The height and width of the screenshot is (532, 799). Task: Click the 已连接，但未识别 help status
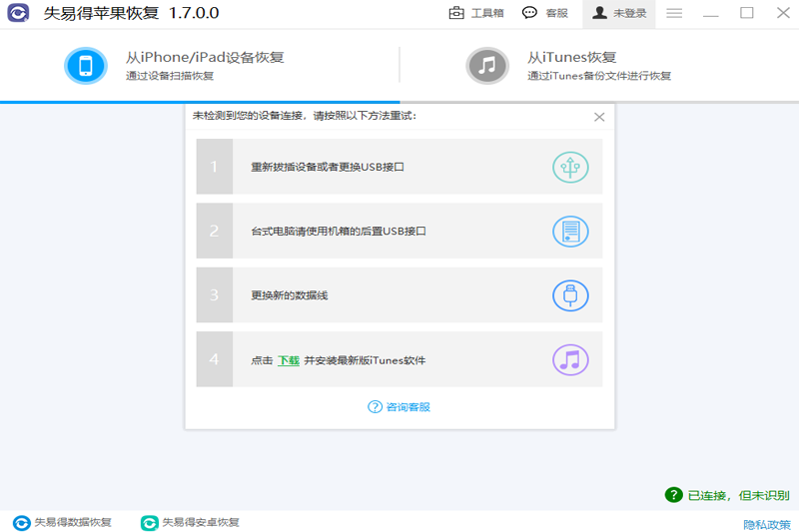coord(727,495)
